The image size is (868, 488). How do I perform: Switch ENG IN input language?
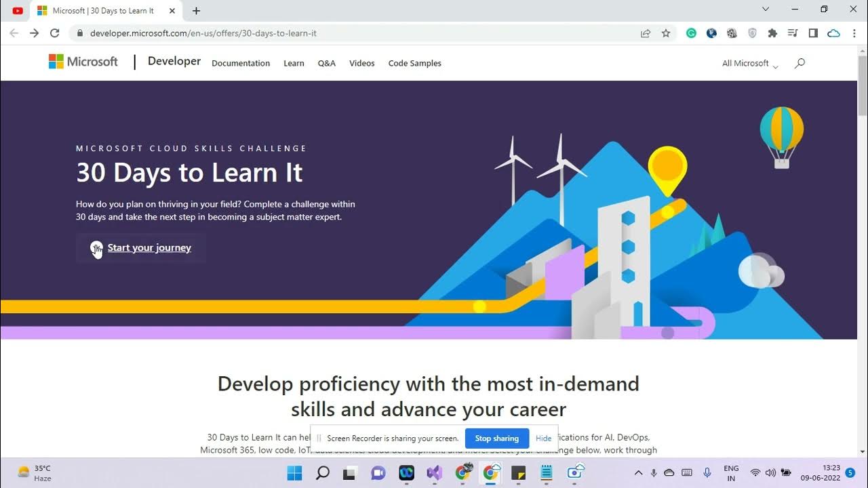pyautogui.click(x=731, y=473)
